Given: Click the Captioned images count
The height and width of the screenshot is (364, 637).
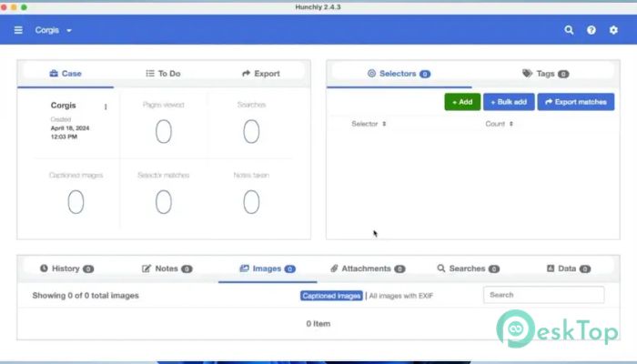Looking at the screenshot, I should (x=76, y=202).
